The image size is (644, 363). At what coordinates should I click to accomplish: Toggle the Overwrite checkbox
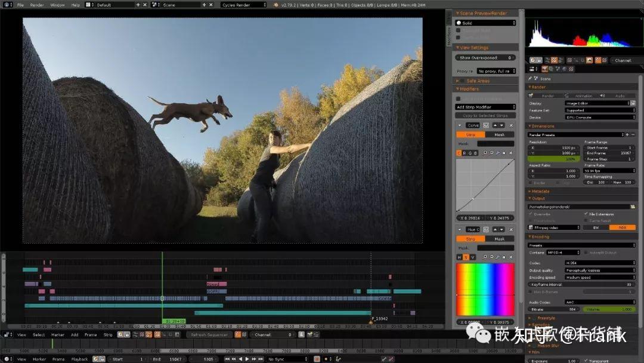click(531, 214)
